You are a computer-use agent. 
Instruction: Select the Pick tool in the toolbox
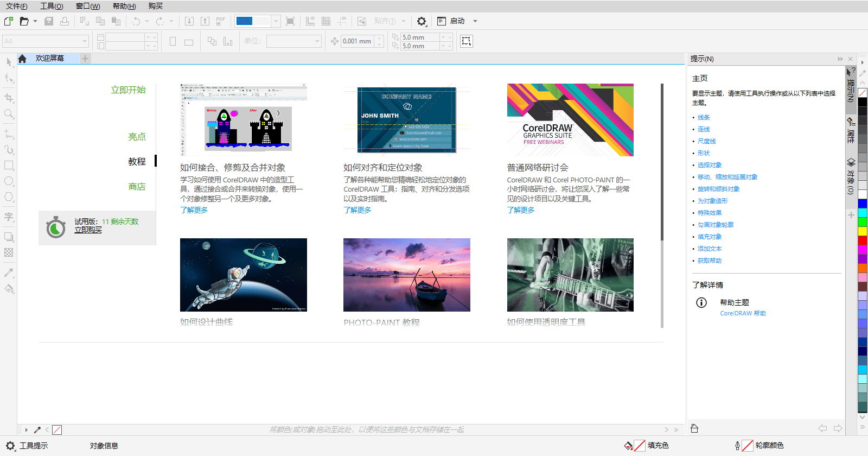click(9, 62)
